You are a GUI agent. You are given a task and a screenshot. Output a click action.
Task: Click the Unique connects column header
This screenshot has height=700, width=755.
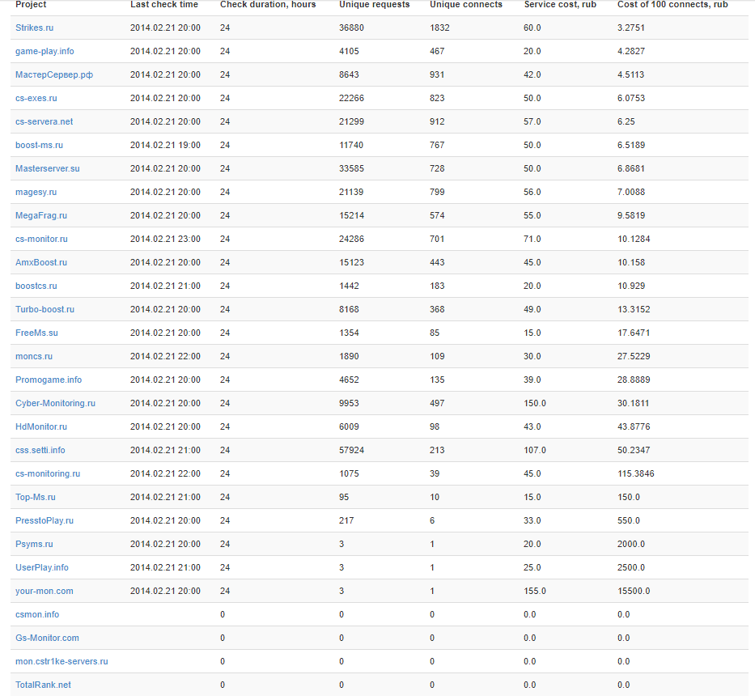point(466,4)
